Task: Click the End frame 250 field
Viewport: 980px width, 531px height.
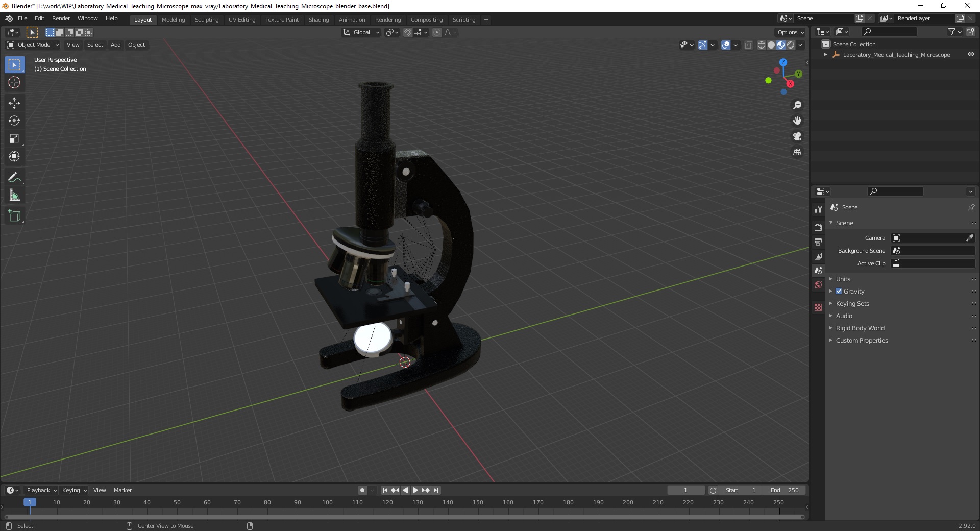Action: pos(785,490)
